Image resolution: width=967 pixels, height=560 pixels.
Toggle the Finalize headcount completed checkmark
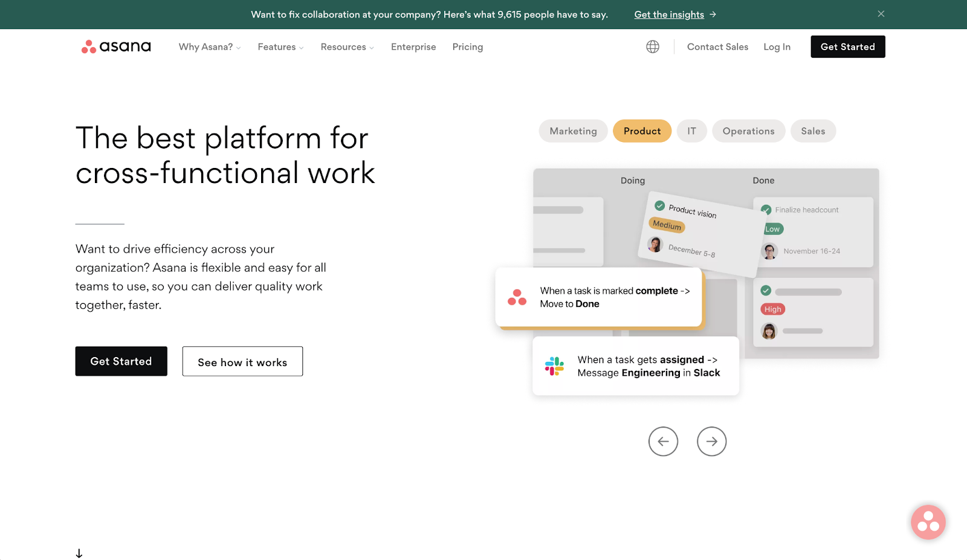pos(766,210)
